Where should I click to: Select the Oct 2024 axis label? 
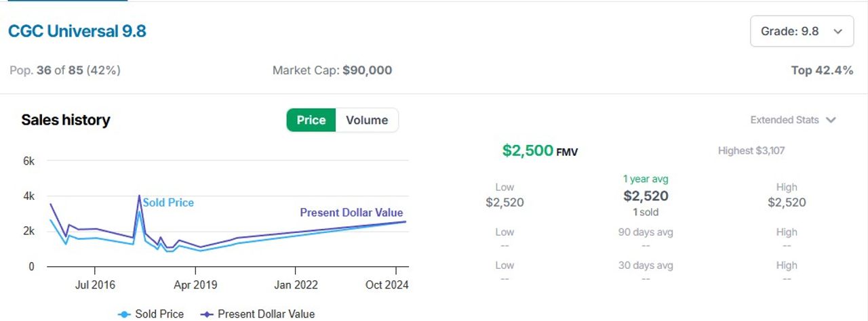click(x=387, y=285)
